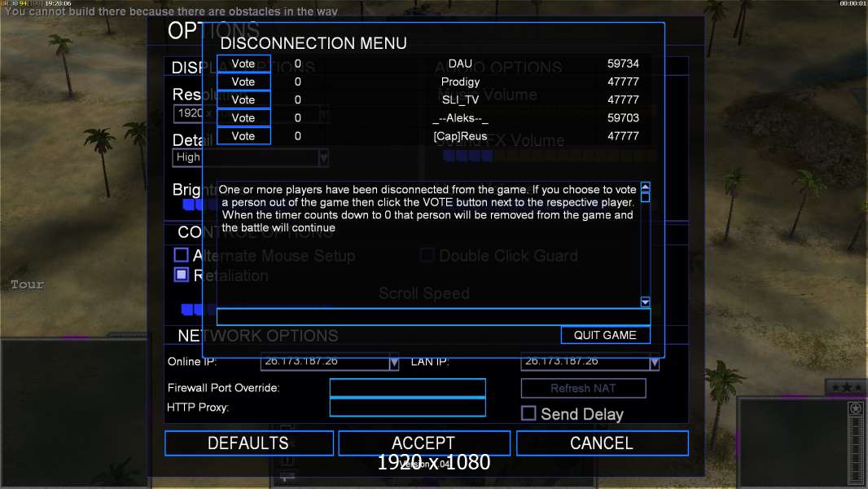Click the HTTP Proxy input field
This screenshot has height=489, width=868.
(407, 407)
